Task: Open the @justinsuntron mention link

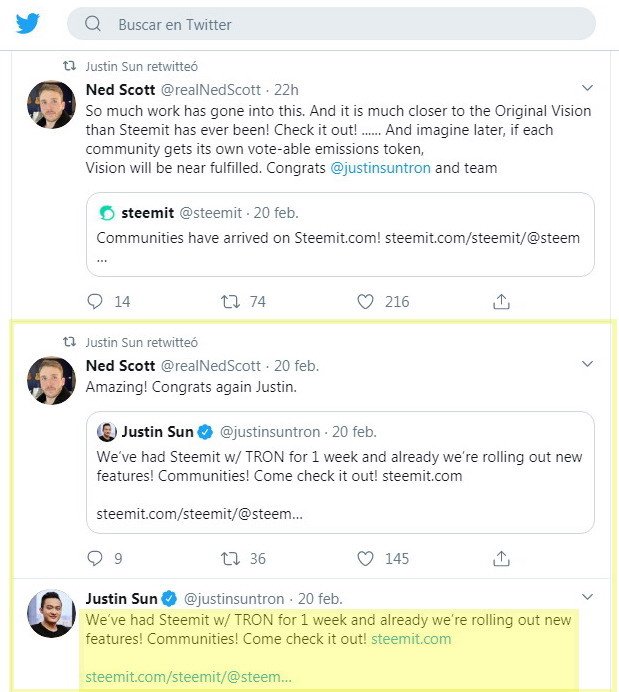Action: click(380, 168)
